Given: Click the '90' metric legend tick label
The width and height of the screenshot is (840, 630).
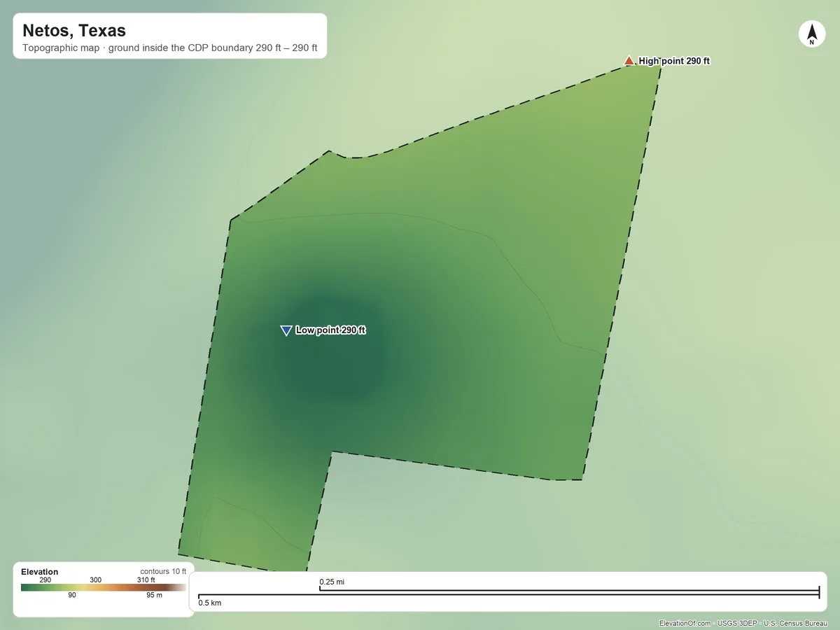Looking at the screenshot, I should 72,595.
